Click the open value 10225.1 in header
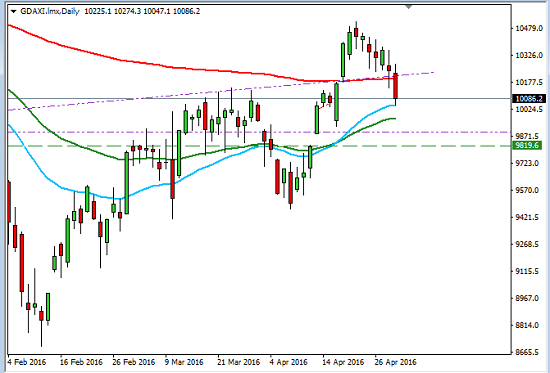Screen dimensions: 550x373 (98, 11)
